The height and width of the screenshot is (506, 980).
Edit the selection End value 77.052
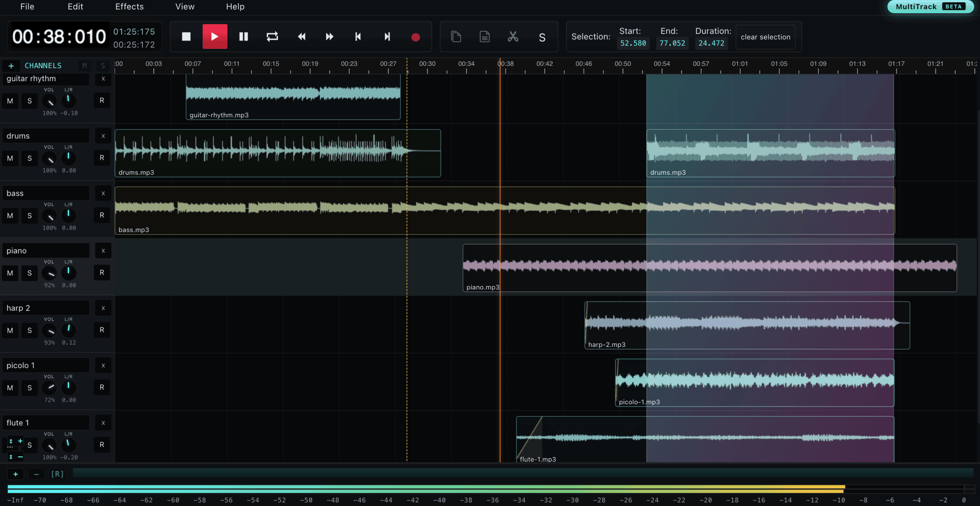point(672,43)
